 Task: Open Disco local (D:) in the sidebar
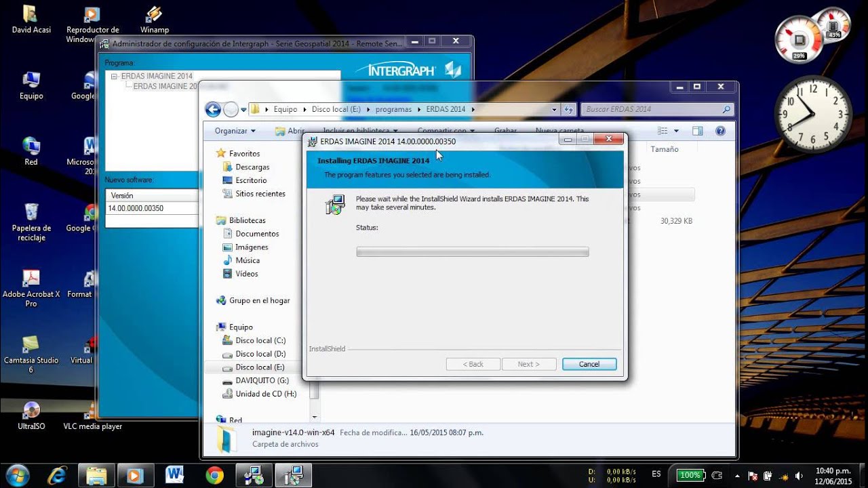pyautogui.click(x=260, y=354)
